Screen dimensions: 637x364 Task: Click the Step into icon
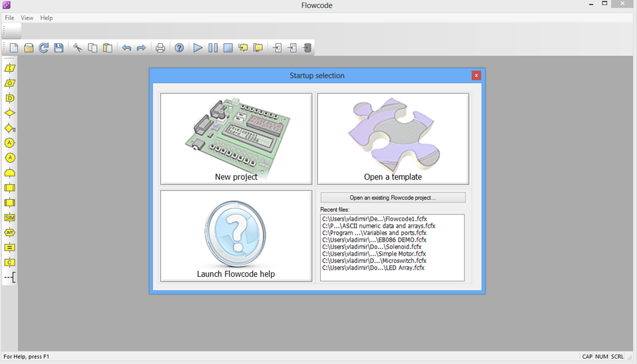tap(243, 48)
